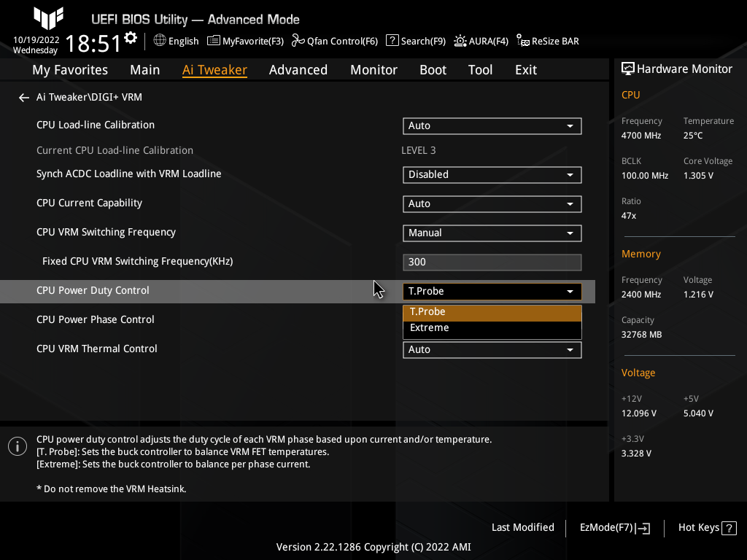Image resolution: width=747 pixels, height=560 pixels.
Task: Launch the AURA lighting configuration
Action: coord(481,41)
